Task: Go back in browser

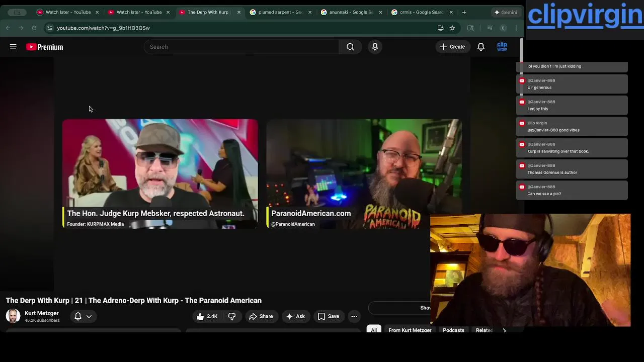Action: (8, 28)
